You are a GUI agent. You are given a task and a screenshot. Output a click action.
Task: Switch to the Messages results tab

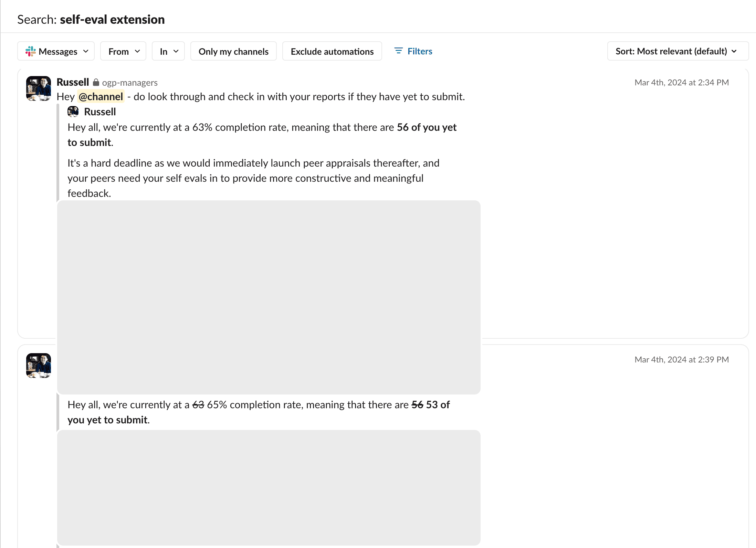coord(56,51)
